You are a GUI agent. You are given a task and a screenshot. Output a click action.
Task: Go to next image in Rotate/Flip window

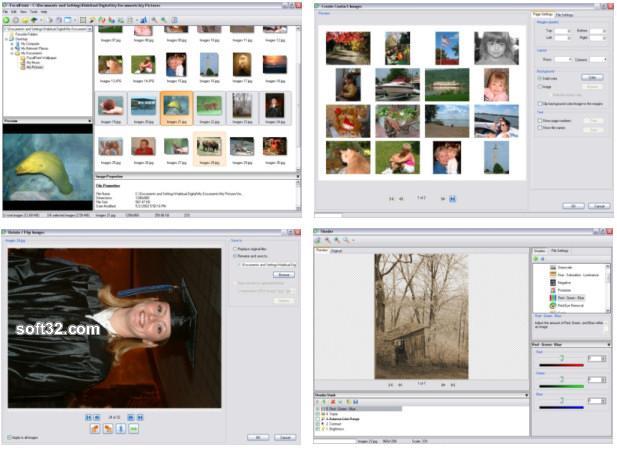(131, 417)
